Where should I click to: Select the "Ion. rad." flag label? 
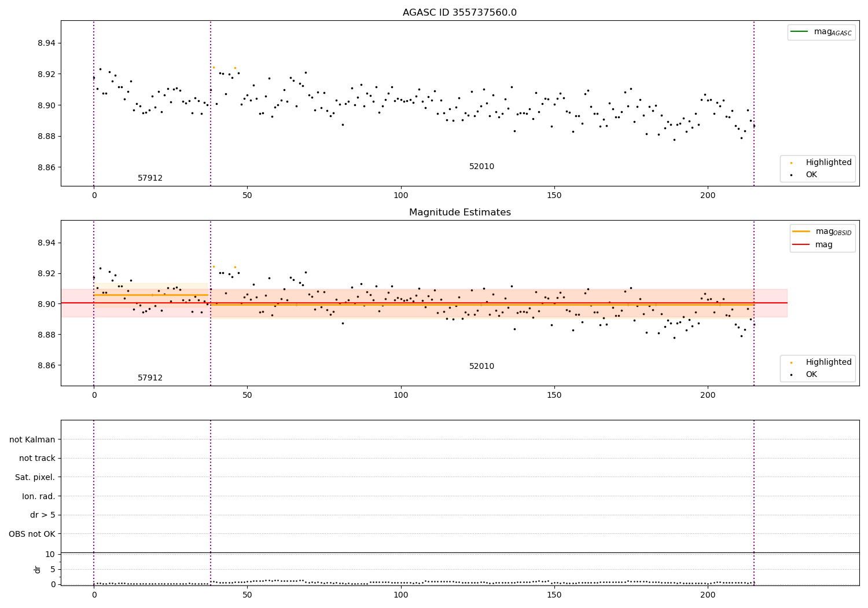coord(39,496)
